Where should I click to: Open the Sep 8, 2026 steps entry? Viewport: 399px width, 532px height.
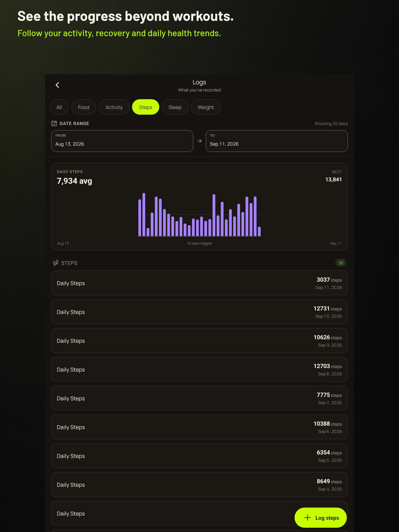click(199, 369)
